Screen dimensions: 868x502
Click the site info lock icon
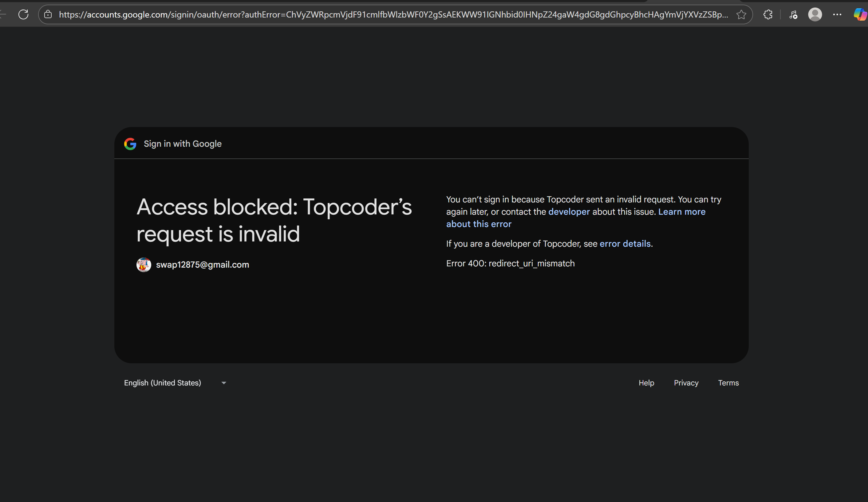[x=48, y=14]
